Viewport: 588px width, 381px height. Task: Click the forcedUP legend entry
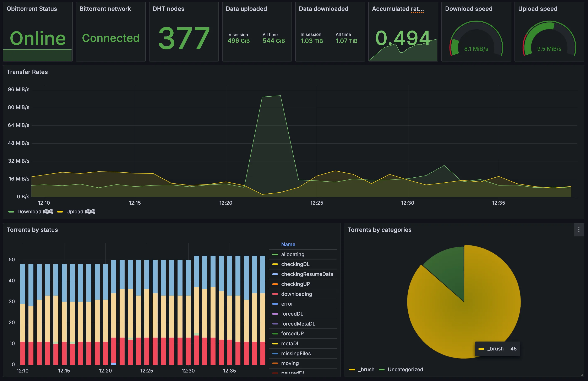(x=292, y=333)
